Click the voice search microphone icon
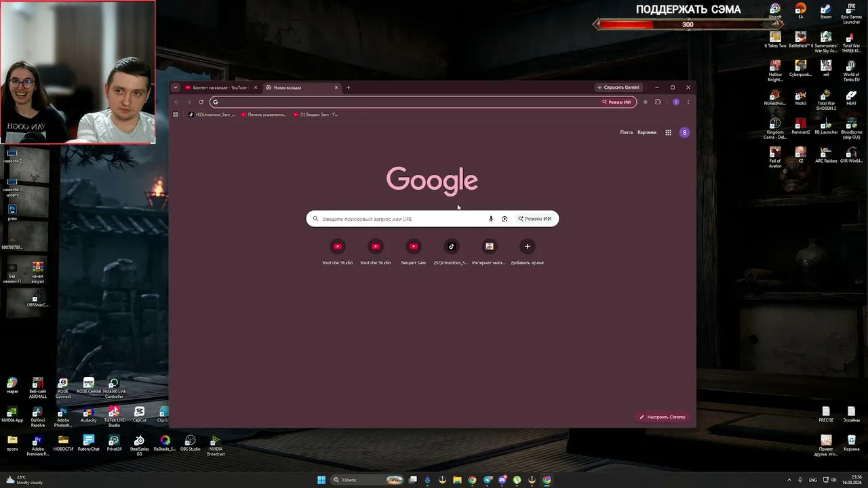 point(491,219)
